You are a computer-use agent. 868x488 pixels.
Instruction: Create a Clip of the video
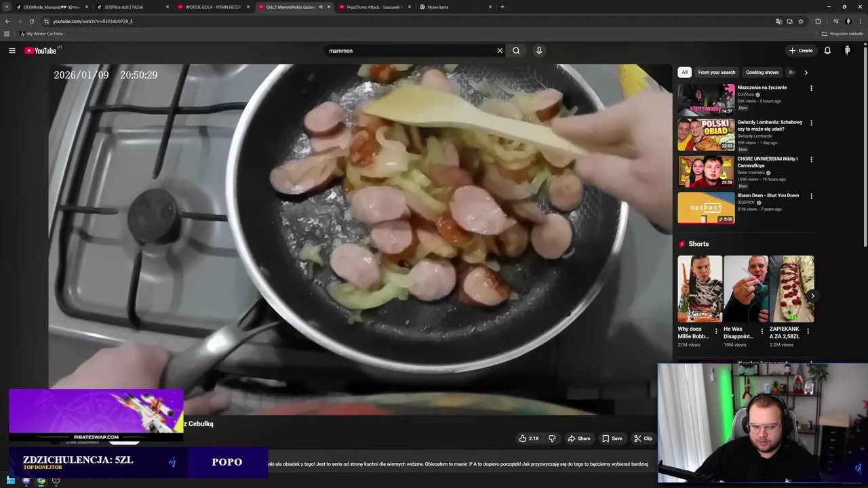click(x=642, y=439)
